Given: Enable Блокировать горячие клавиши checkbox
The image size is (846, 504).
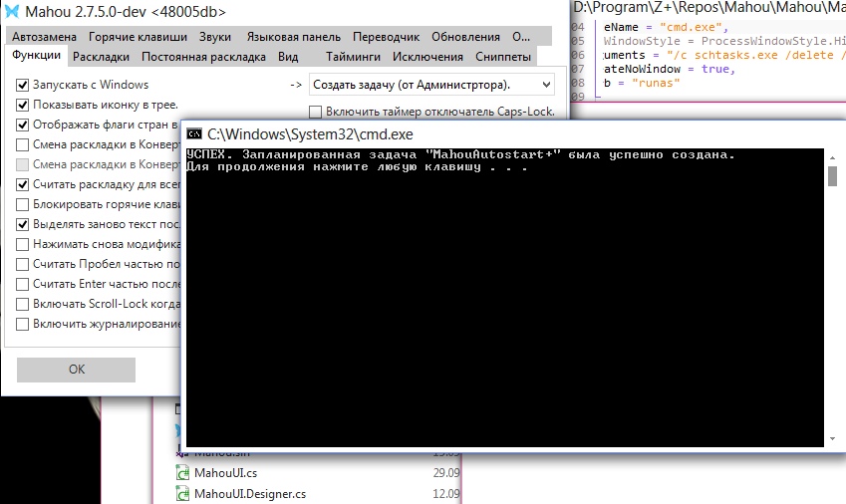Looking at the screenshot, I should point(22,204).
